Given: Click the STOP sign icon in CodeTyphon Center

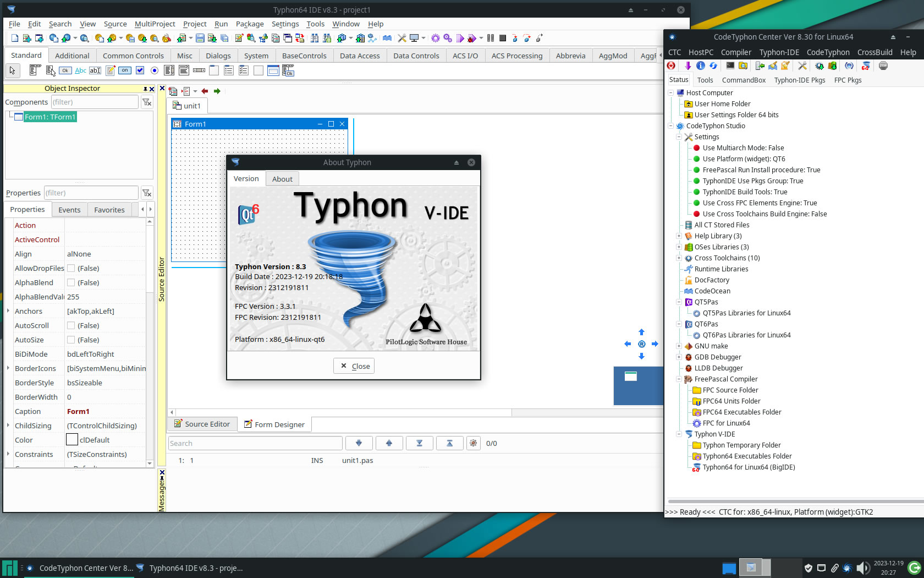Looking at the screenshot, I should tap(883, 66).
